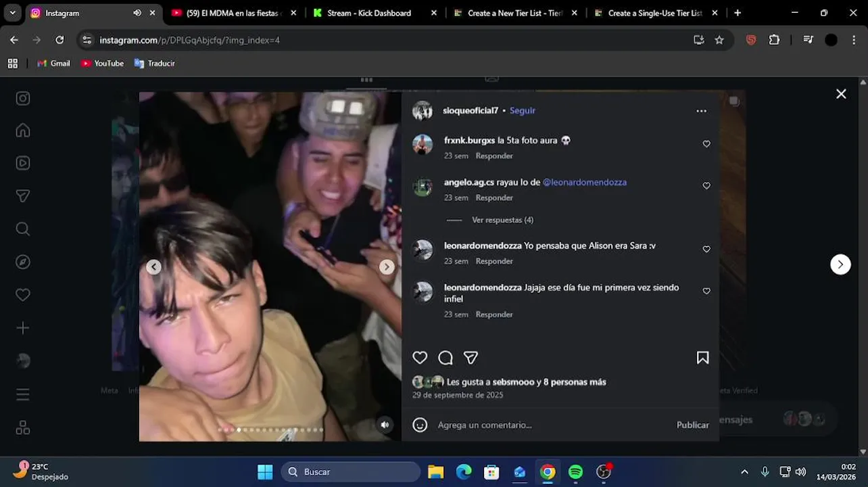Open the Chrome apps grid in bookmarks bar

point(12,64)
